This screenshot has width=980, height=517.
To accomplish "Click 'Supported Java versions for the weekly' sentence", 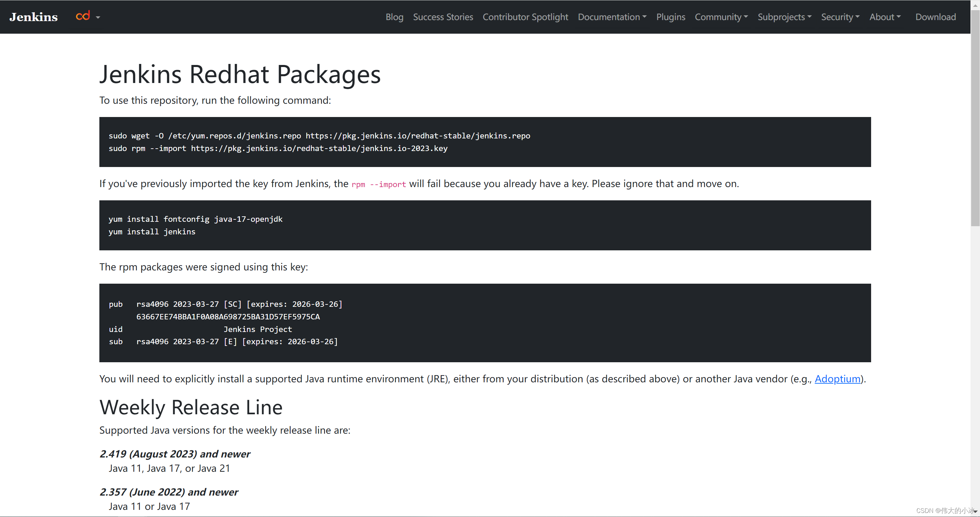I will (225, 430).
